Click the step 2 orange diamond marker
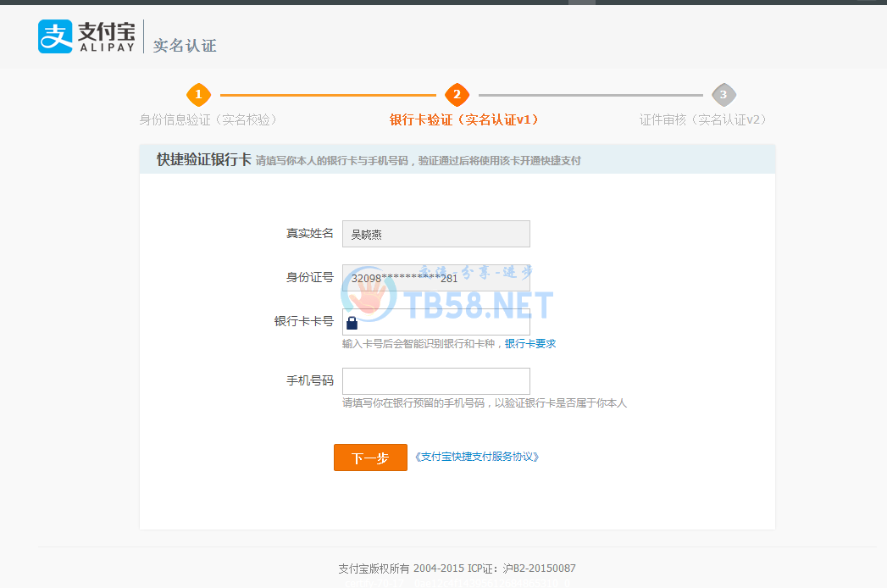This screenshot has width=887, height=588. point(457,94)
